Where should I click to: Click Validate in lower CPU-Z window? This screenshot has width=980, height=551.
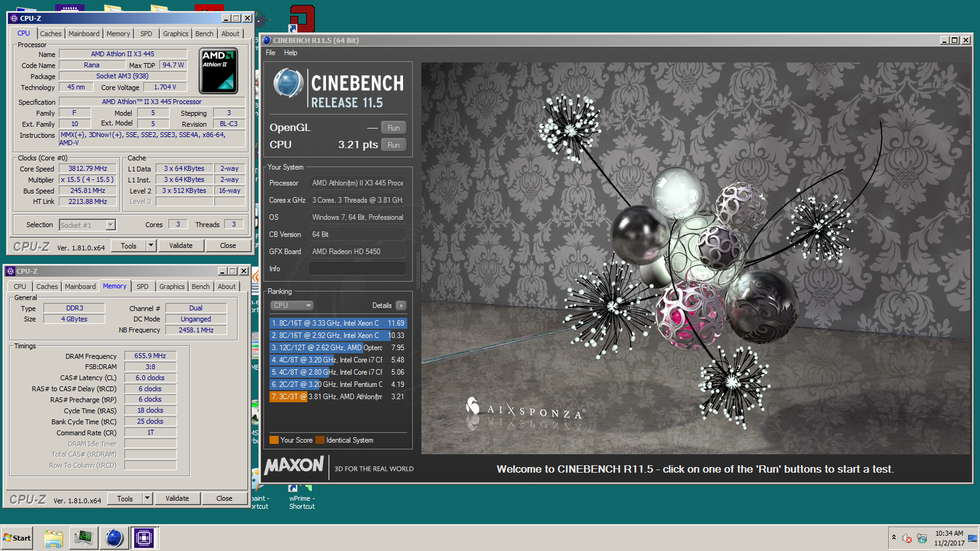pos(177,498)
